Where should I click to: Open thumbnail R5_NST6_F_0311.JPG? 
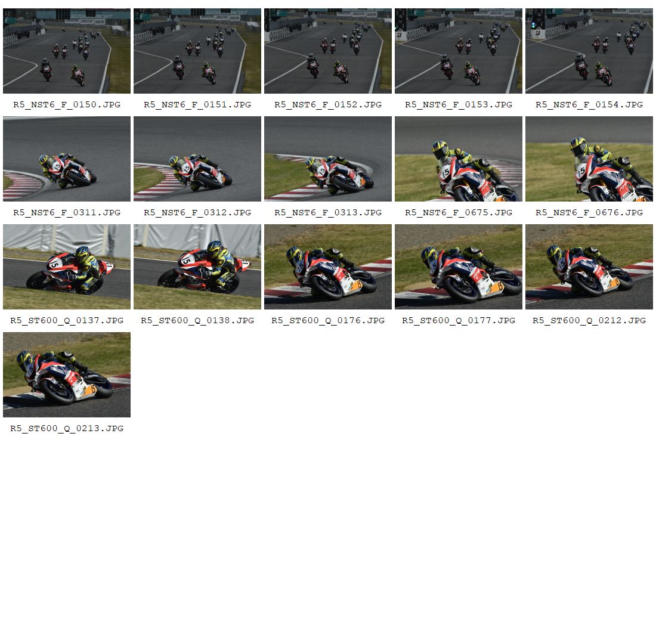click(67, 159)
